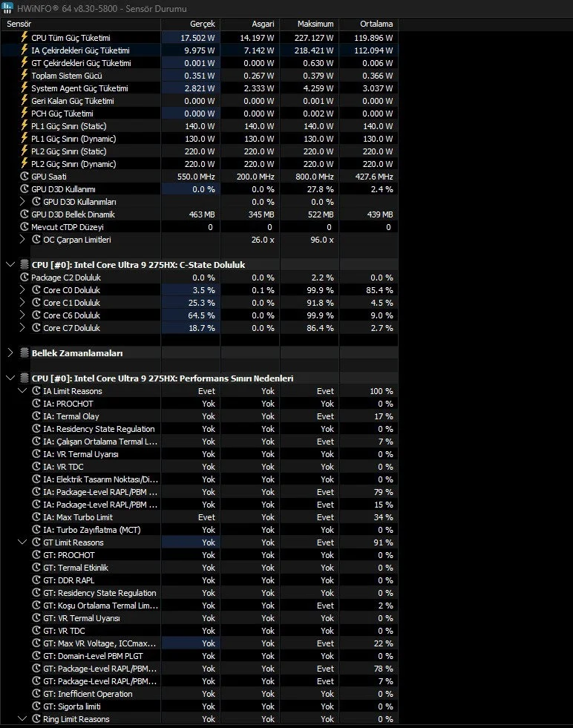Screen dimensions: 573x728
Task: Click the 17.502 W current value
Action: coord(198,38)
